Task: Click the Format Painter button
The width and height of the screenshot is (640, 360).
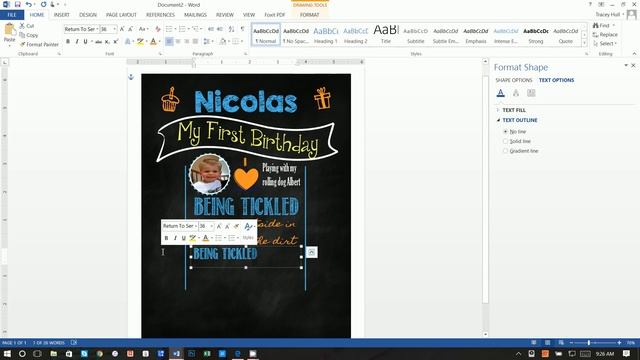Action: (39, 44)
